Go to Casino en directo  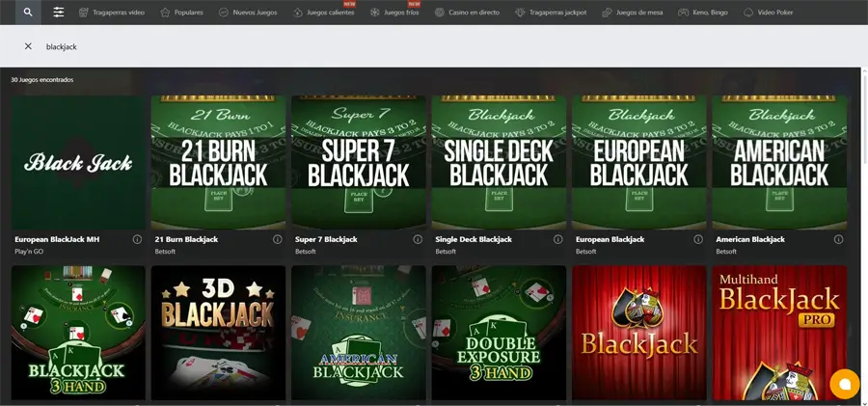point(469,13)
